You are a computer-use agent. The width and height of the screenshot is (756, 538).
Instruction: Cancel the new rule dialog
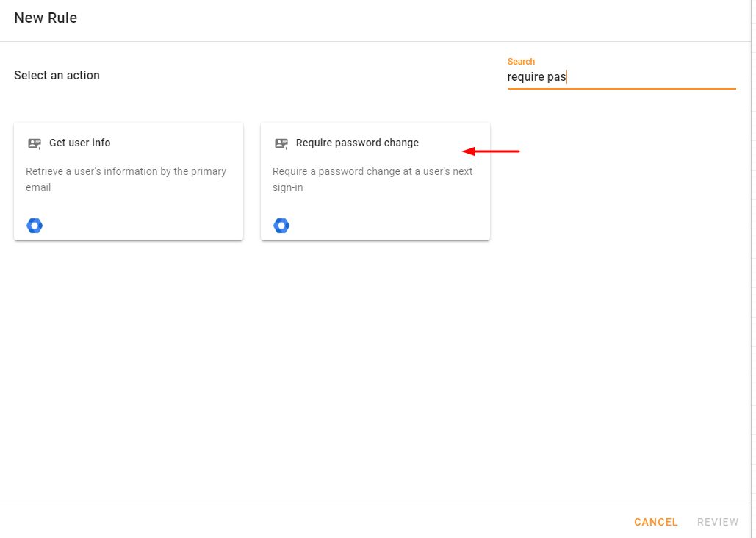click(655, 522)
